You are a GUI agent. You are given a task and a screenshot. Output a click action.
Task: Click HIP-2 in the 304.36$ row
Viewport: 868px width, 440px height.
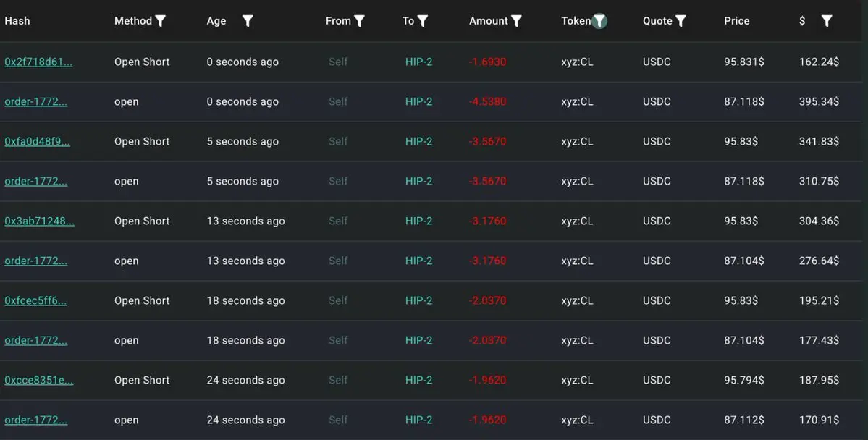[418, 221]
